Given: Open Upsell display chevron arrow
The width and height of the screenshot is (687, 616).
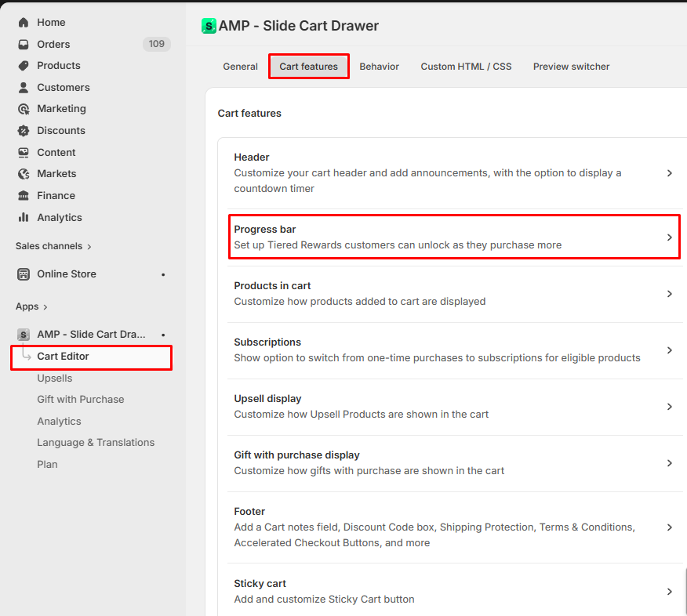Looking at the screenshot, I should click(669, 407).
